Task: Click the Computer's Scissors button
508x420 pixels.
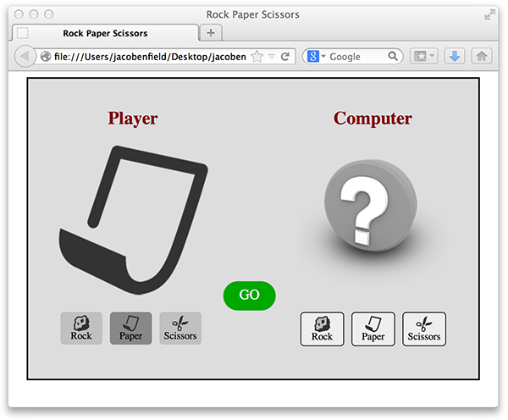Action: 424,329
